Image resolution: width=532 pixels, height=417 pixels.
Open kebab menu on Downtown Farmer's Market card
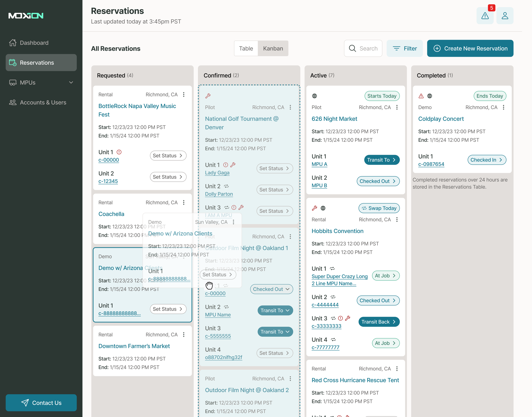point(184,334)
